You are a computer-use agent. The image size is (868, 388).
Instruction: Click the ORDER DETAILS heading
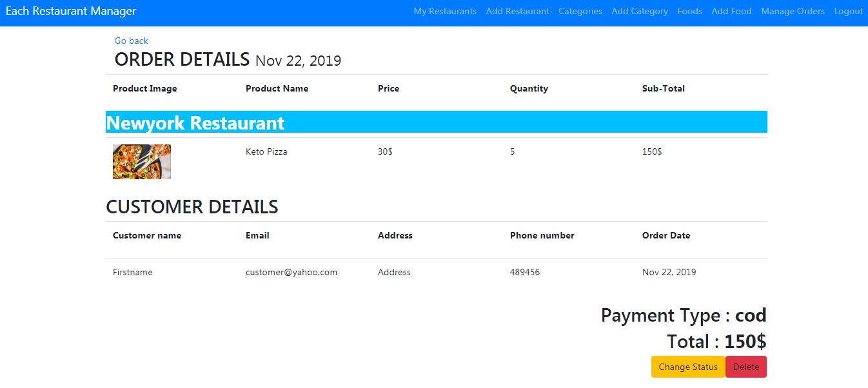point(182,59)
